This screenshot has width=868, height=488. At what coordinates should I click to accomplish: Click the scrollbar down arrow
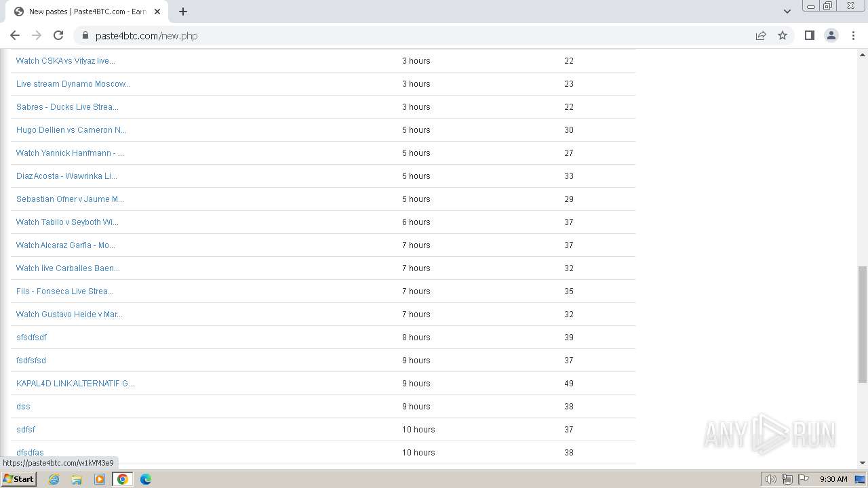point(863,463)
